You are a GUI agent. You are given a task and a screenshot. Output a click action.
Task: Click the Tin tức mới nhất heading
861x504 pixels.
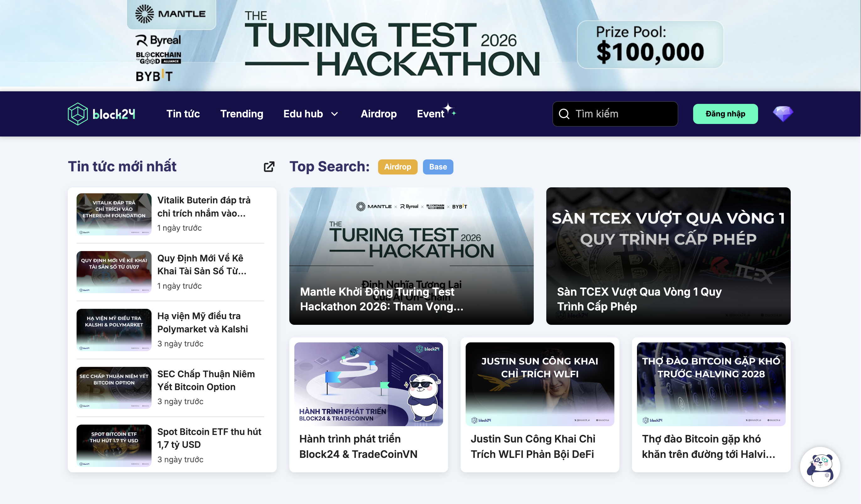point(122,166)
